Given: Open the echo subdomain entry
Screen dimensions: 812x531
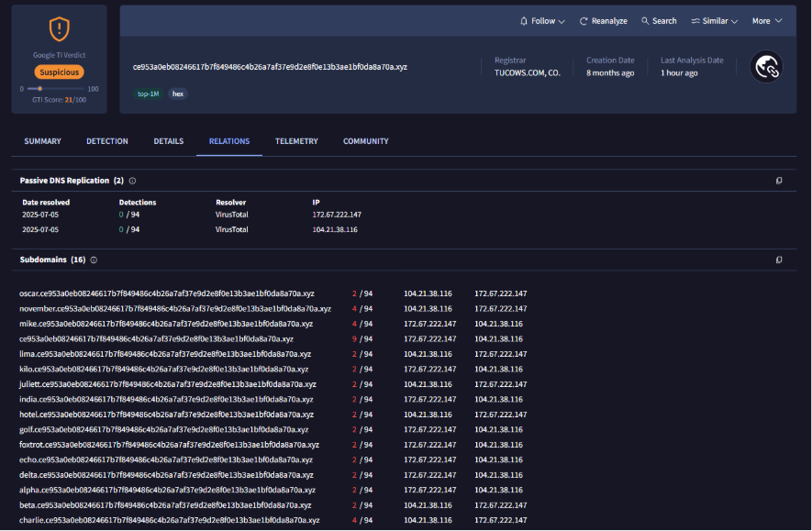Looking at the screenshot, I should (166, 459).
